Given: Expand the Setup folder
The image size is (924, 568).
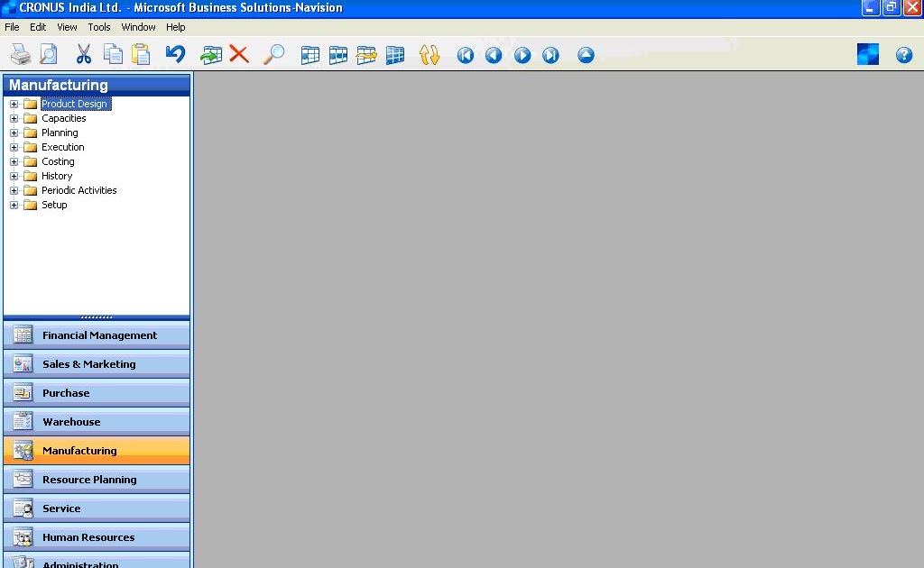Looking at the screenshot, I should coord(14,205).
